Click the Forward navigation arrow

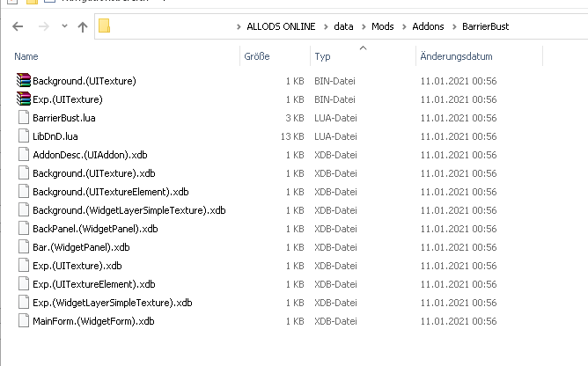point(41,26)
